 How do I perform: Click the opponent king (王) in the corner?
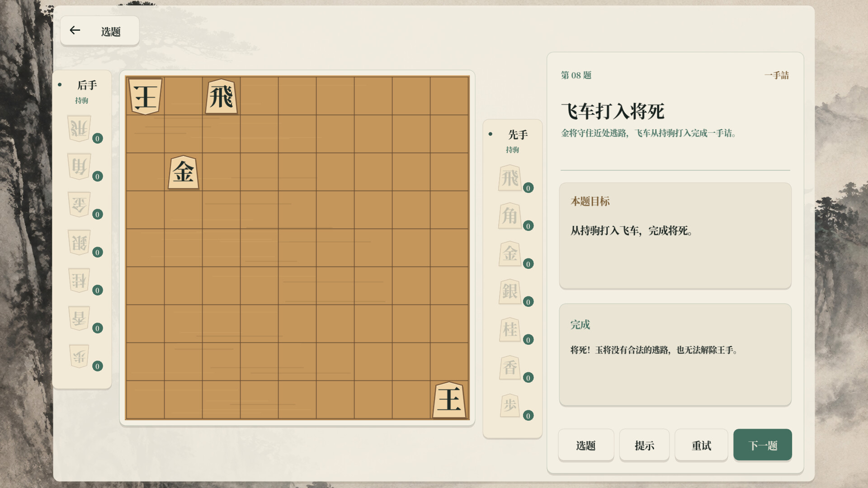point(145,96)
